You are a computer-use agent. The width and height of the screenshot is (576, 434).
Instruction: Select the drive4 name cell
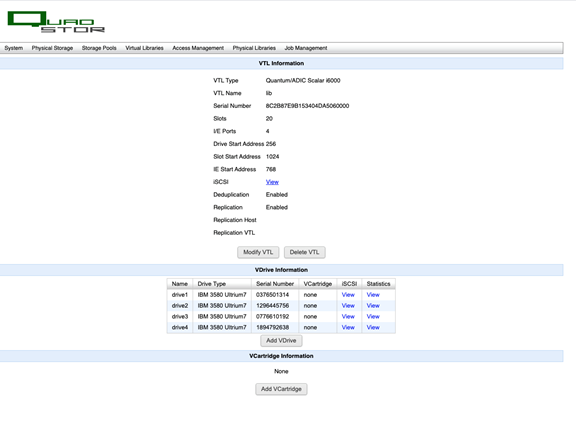tap(180, 327)
